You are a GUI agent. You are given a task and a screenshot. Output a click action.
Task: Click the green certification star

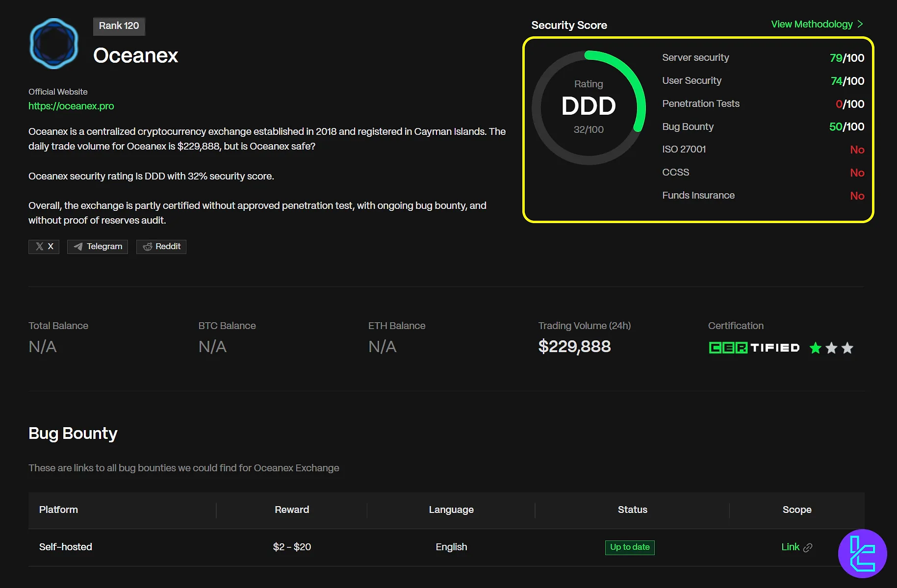(816, 348)
